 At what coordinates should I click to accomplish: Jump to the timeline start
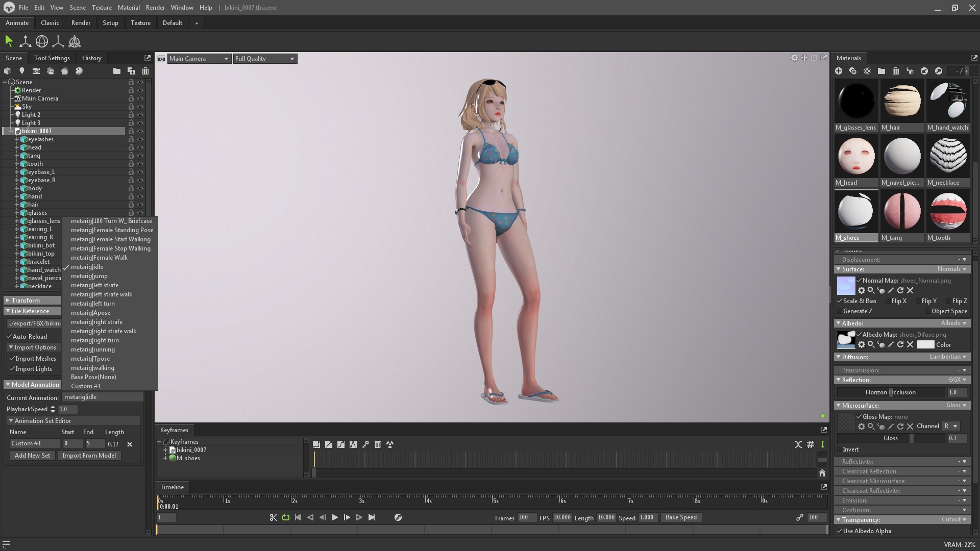(298, 517)
